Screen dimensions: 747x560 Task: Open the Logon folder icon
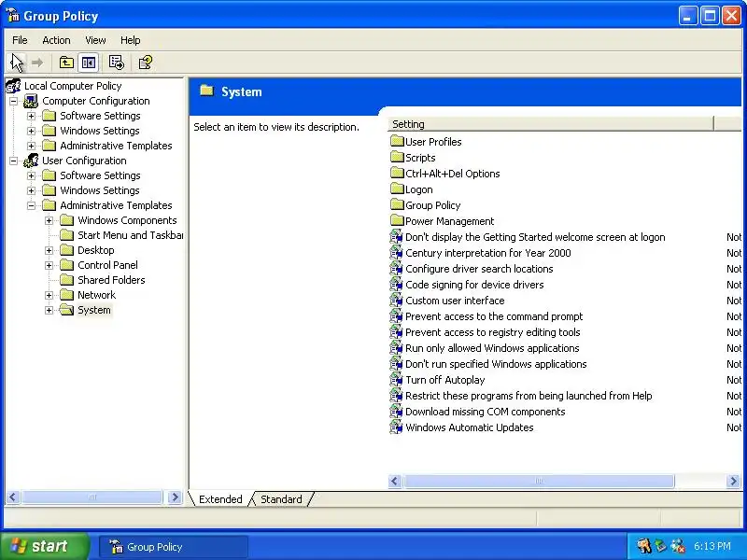click(x=397, y=189)
